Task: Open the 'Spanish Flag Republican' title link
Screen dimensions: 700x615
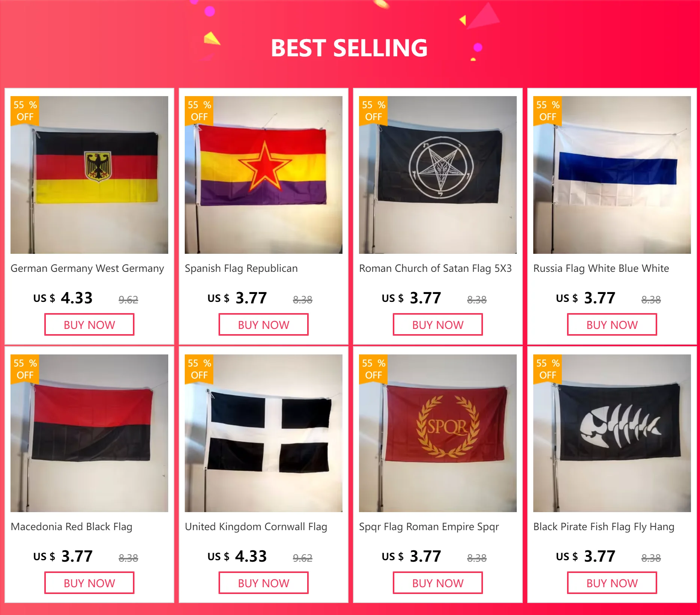Action: click(241, 268)
